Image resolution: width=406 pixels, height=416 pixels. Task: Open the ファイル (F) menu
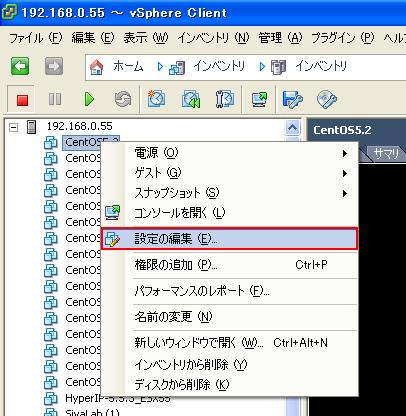tap(35, 38)
